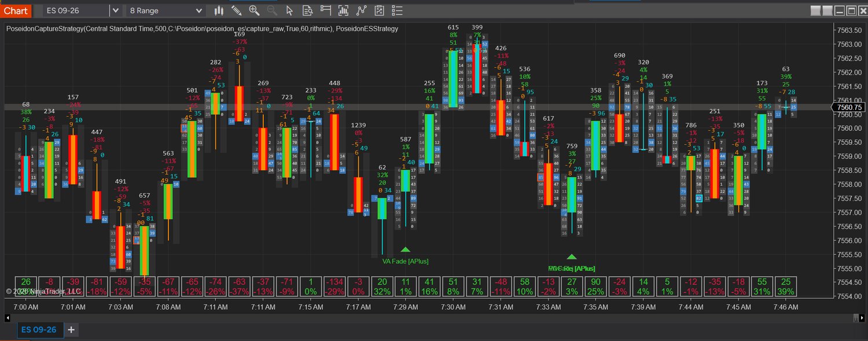Viewport: 868px width, 341px height.
Task: Click the greyed zoom out magnifier icon
Action: pos(273,10)
